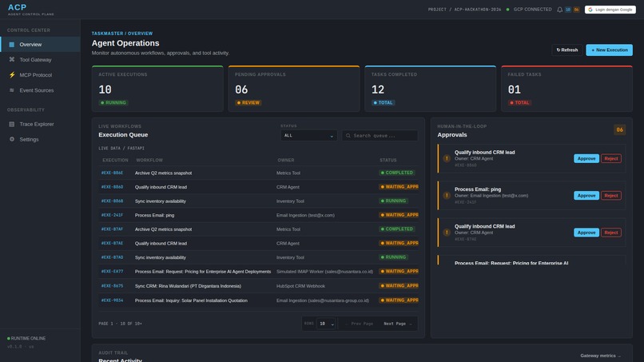Viewport: 644px width, 362px height.
Task: Open MCP Protocol in sidebar
Action: pos(40,75)
